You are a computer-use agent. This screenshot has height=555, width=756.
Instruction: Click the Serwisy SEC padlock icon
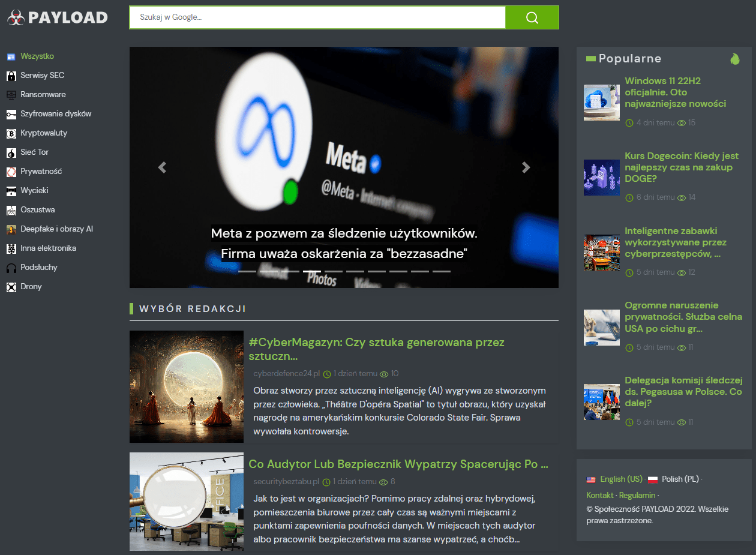[11, 76]
